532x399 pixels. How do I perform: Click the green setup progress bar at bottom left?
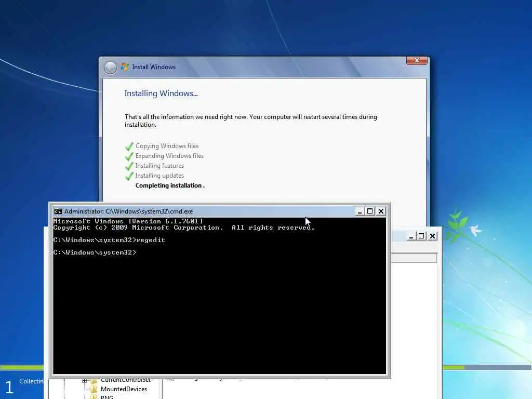(x=22, y=367)
